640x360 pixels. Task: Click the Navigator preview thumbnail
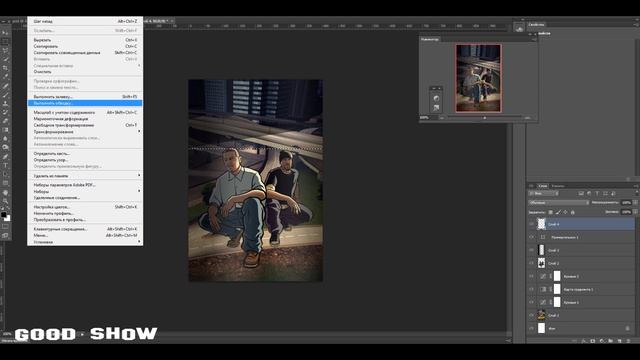[x=478, y=78]
